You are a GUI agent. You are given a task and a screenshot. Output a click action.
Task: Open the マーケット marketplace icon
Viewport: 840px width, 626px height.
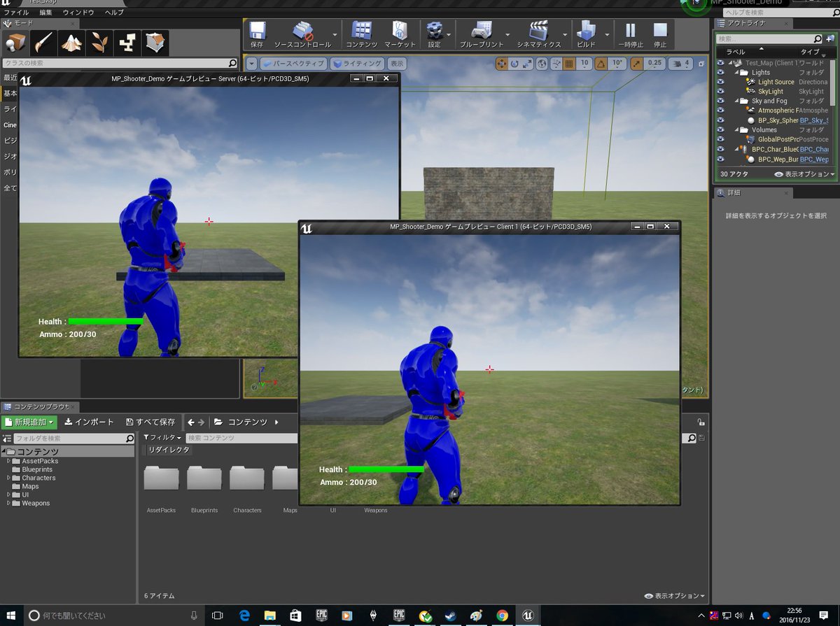click(400, 31)
